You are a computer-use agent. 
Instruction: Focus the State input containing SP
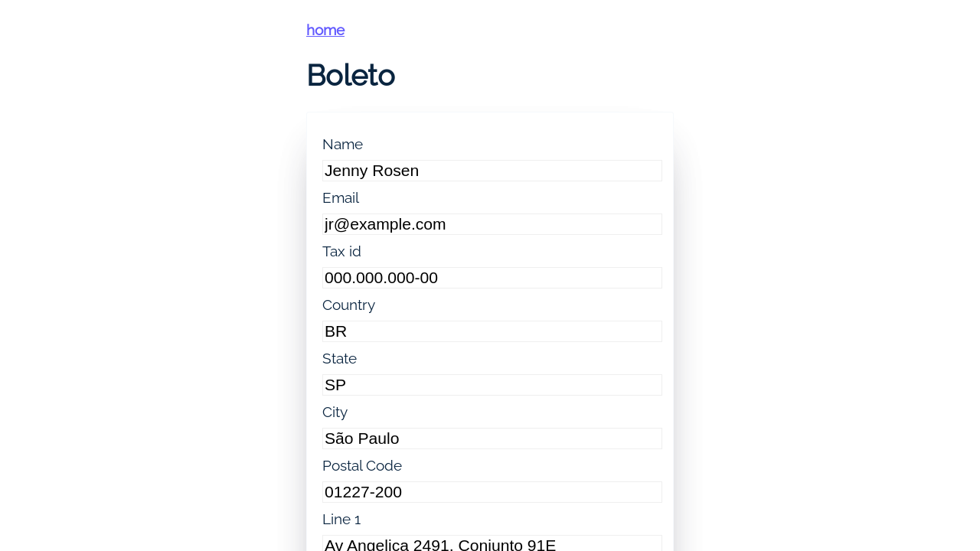coord(492,385)
